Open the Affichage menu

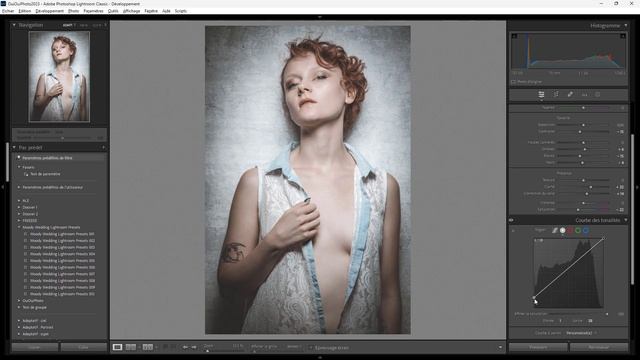click(131, 11)
